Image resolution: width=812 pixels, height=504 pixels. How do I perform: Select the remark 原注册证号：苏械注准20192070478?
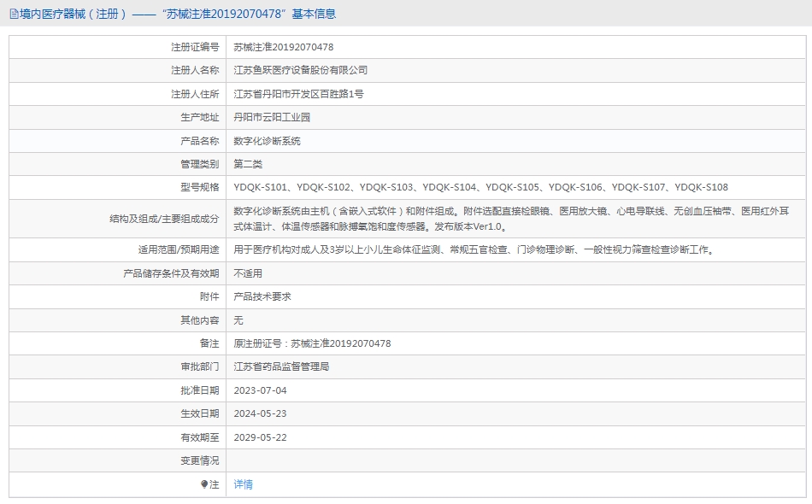pos(312,343)
